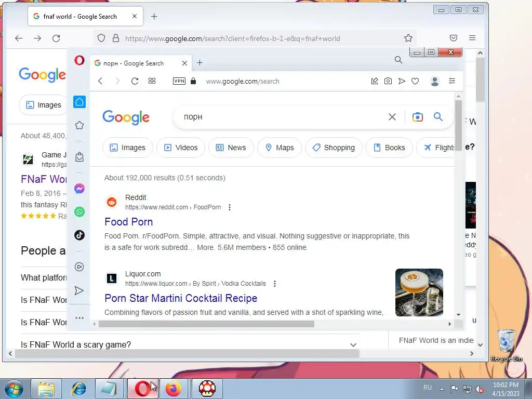Click martini cocktail thumbnail image

419,292
